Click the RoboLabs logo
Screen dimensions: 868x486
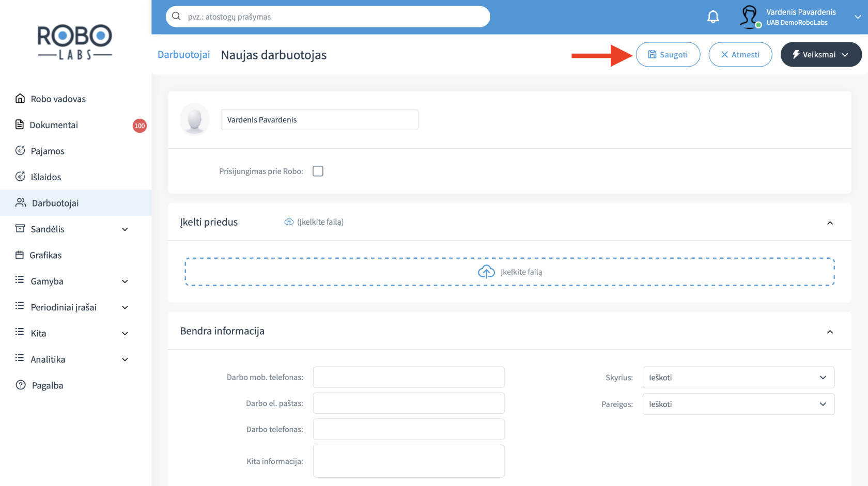(x=75, y=42)
